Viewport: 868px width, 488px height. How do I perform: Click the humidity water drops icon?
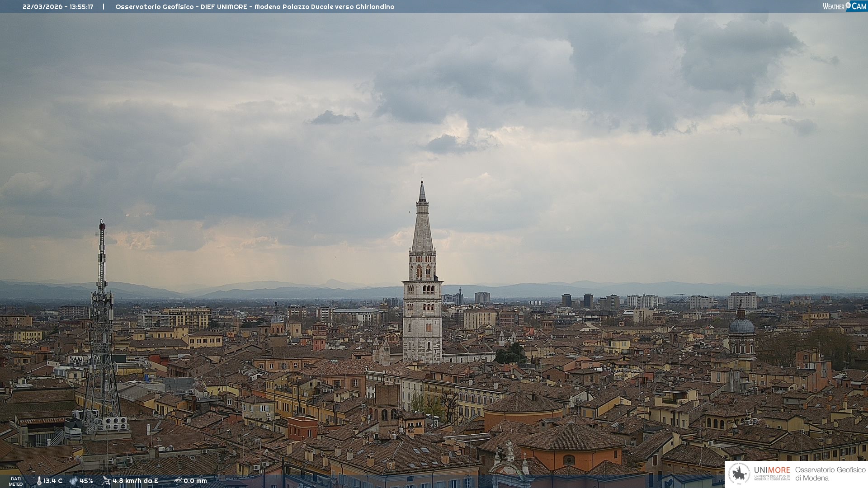point(73,481)
